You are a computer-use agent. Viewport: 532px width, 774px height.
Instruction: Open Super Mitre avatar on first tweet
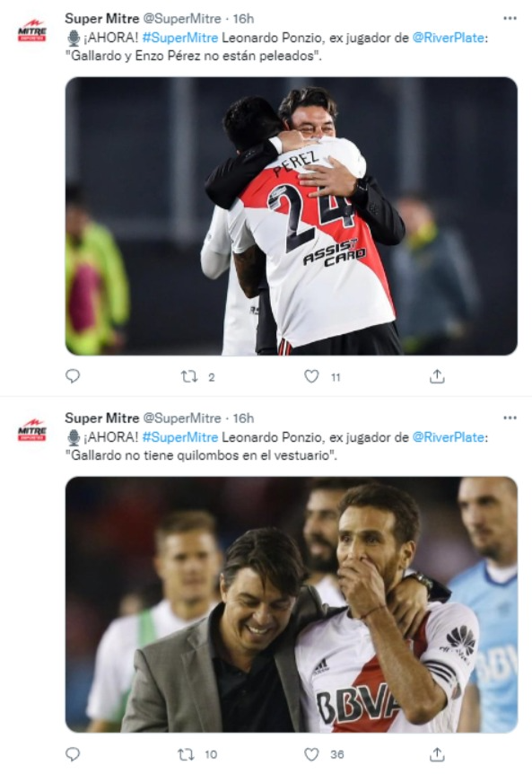coord(31,31)
